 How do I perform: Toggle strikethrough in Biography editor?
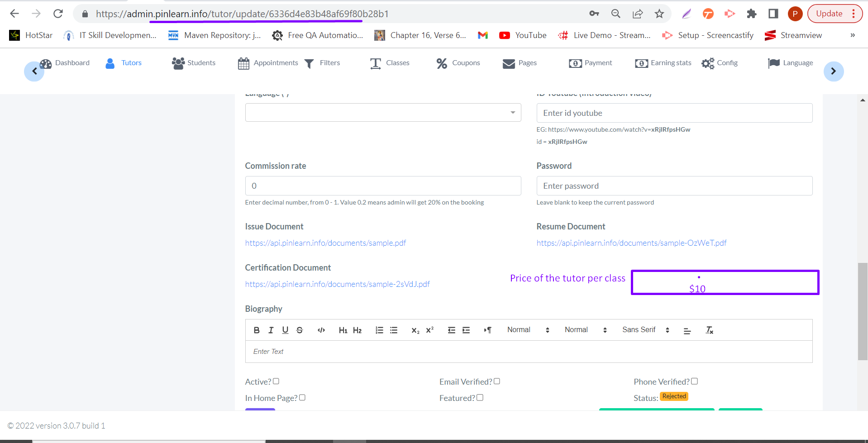[x=300, y=330]
